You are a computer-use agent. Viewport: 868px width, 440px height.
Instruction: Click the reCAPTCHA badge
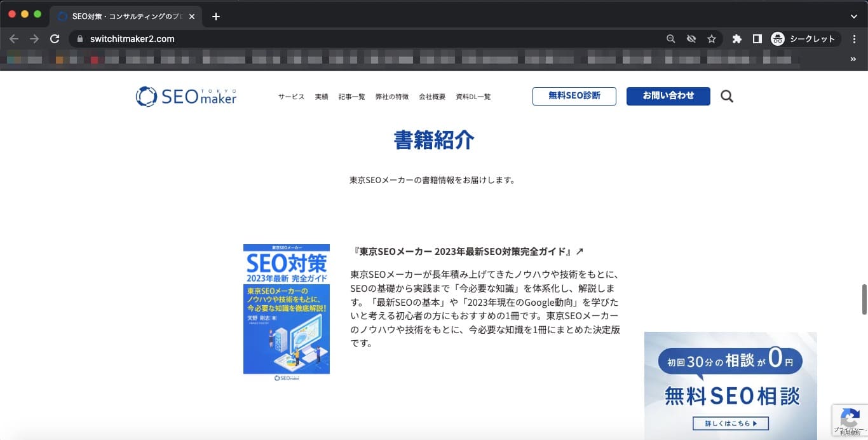pyautogui.click(x=850, y=420)
